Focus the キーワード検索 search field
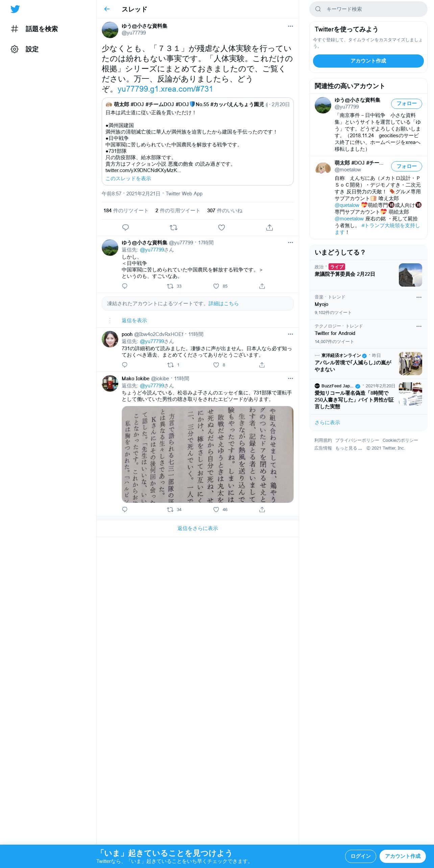This screenshot has height=868, width=434. pyautogui.click(x=368, y=9)
